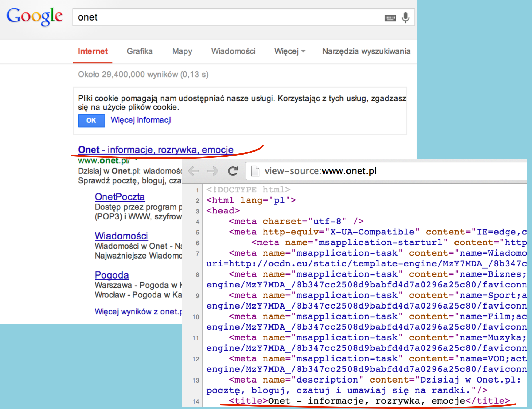This screenshot has width=532, height=409.
Task: Accept cookies with the OK button
Action: point(91,120)
